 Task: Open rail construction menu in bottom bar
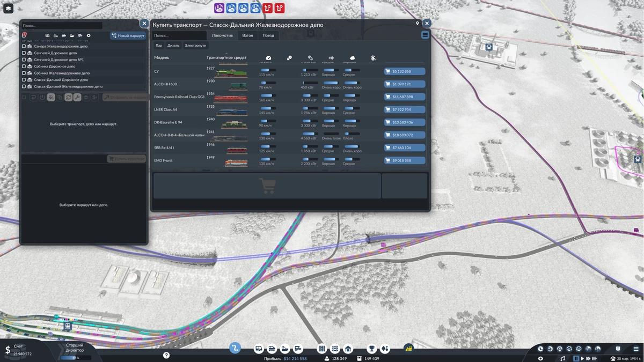tap(272, 349)
